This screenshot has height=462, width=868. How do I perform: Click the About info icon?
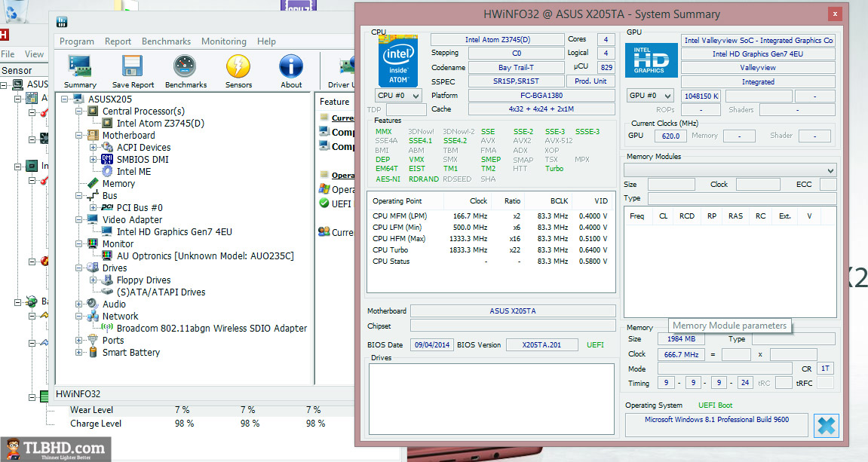[290, 66]
